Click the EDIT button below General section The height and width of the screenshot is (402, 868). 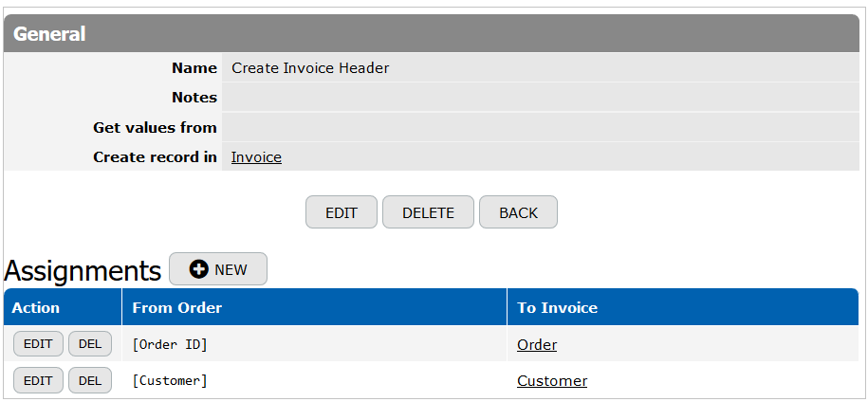point(341,212)
